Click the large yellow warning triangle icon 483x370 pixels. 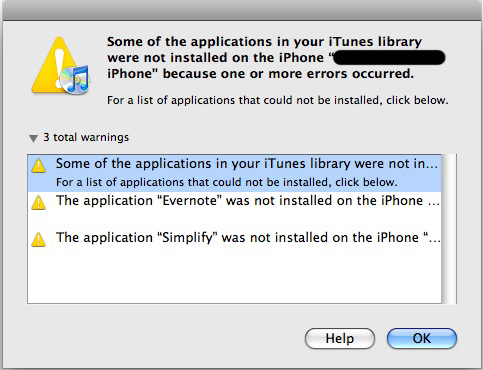coord(57,65)
